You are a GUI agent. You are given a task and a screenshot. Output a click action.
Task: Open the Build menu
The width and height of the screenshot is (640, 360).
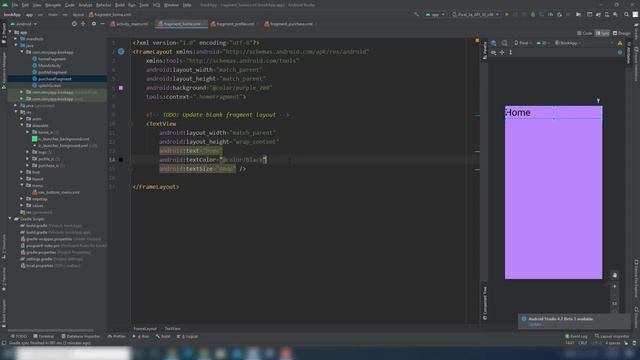pos(120,5)
